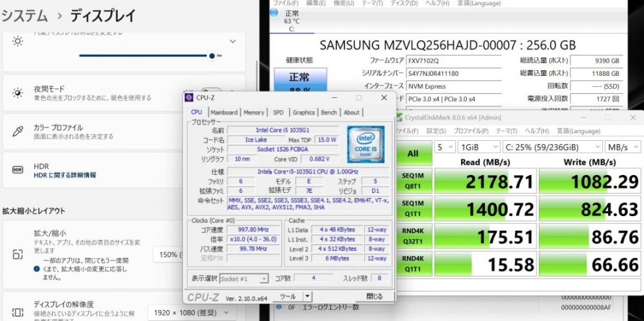Switch to the About tab in CPU-Z
The width and height of the screenshot is (644, 321).
tap(352, 112)
